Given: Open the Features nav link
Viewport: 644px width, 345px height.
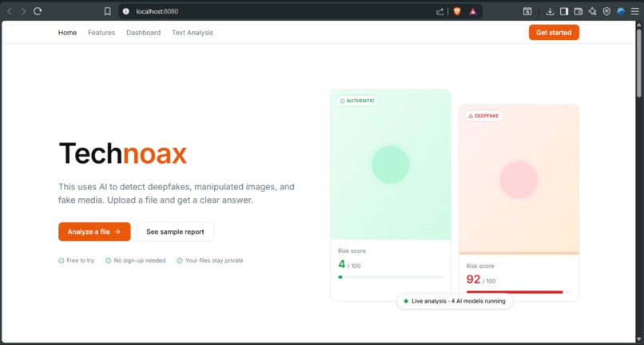Looking at the screenshot, I should 101,33.
